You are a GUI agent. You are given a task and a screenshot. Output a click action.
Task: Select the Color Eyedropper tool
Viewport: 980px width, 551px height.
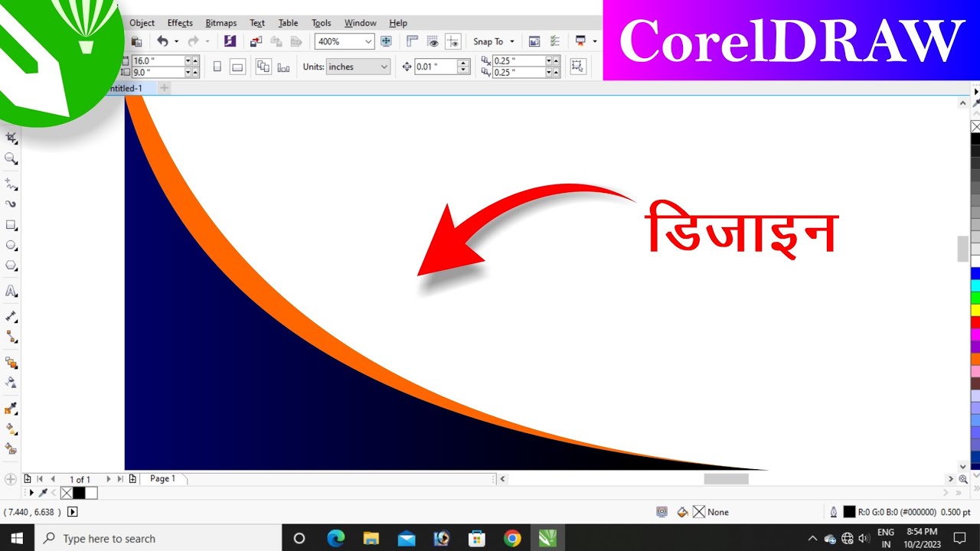pyautogui.click(x=11, y=409)
